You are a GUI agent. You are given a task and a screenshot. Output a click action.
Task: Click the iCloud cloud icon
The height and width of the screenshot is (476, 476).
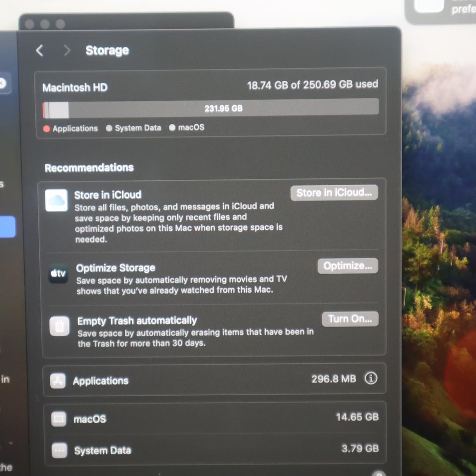click(56, 200)
